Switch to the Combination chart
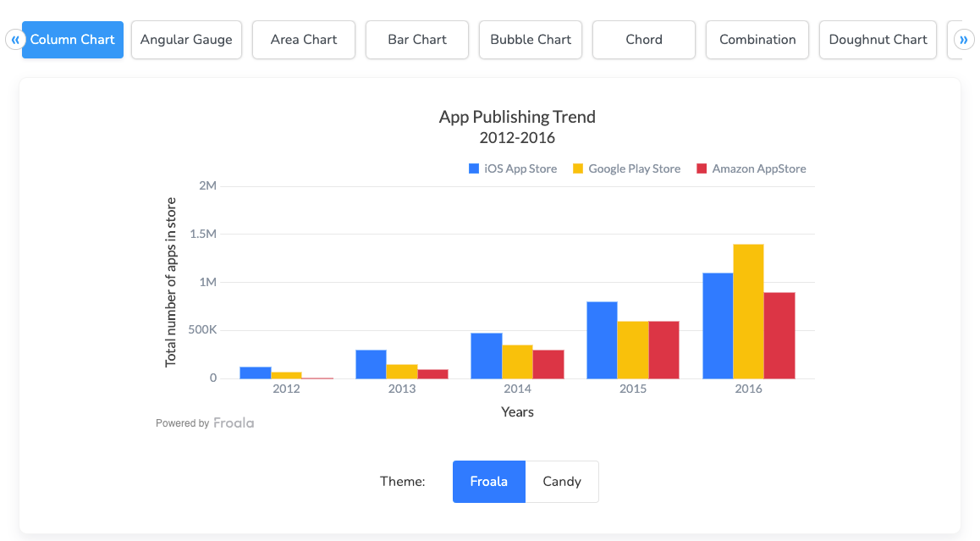 pyautogui.click(x=757, y=39)
